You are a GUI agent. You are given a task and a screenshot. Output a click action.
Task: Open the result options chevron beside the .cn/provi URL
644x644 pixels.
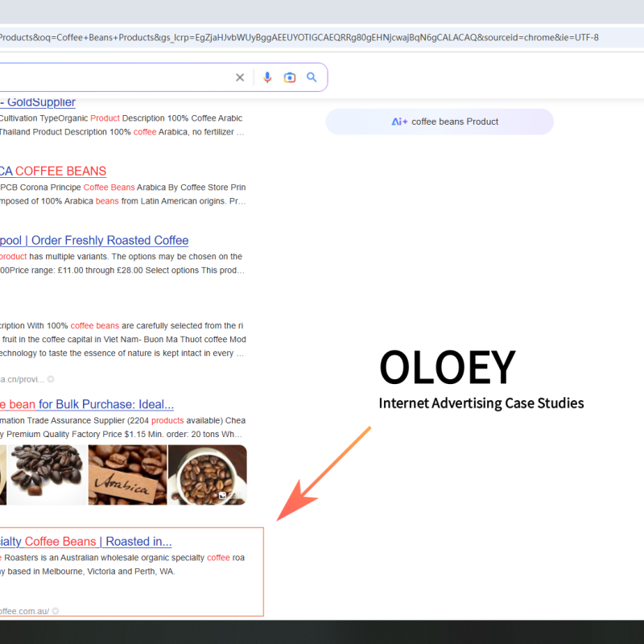[x=49, y=379]
